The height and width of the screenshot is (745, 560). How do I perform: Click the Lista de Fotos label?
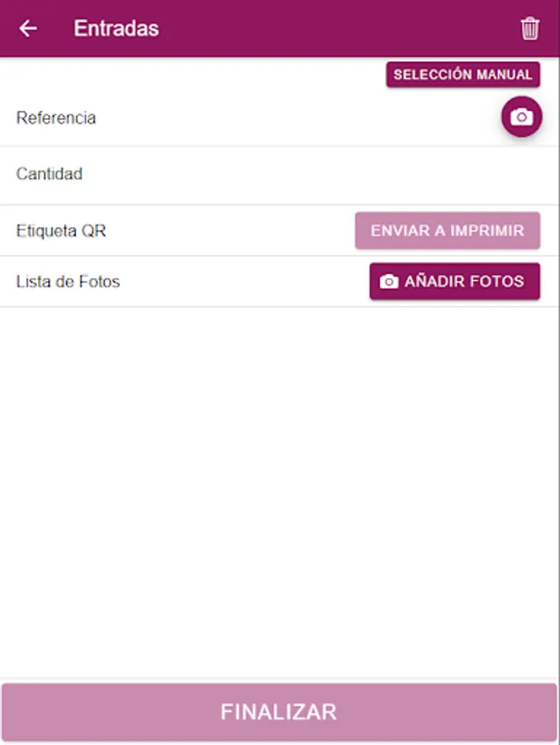68,281
